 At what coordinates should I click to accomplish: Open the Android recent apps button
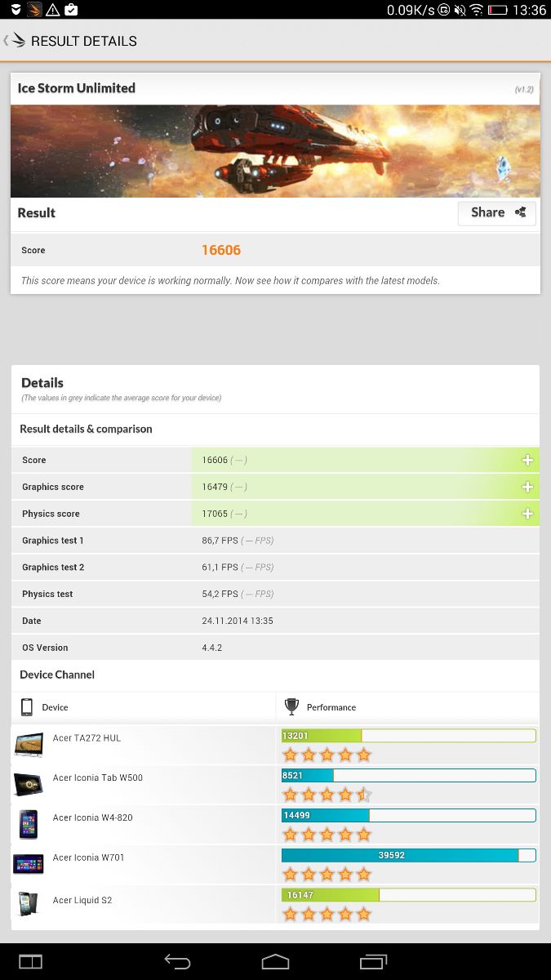click(373, 961)
